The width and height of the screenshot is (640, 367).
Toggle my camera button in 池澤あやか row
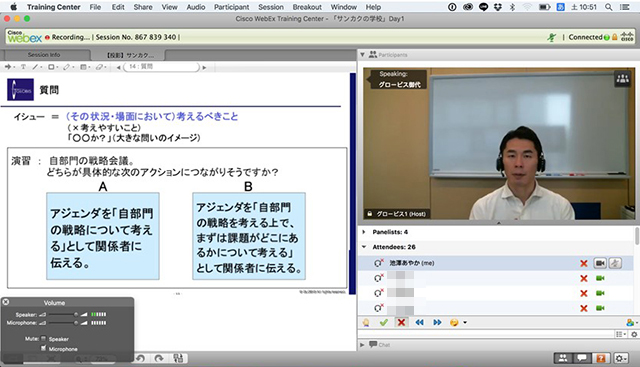tap(600, 263)
